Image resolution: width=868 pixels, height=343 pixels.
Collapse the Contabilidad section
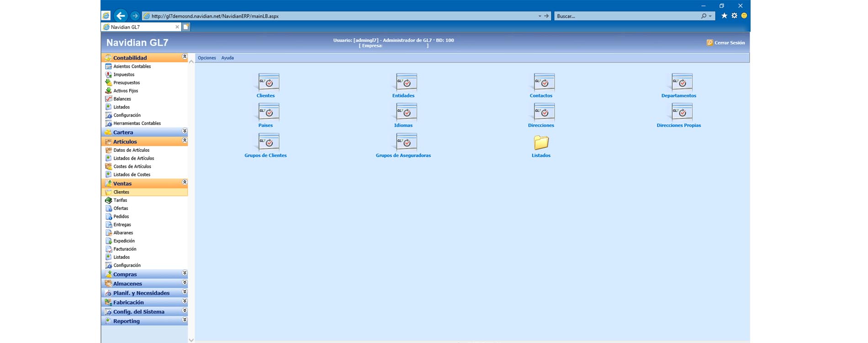tap(185, 57)
